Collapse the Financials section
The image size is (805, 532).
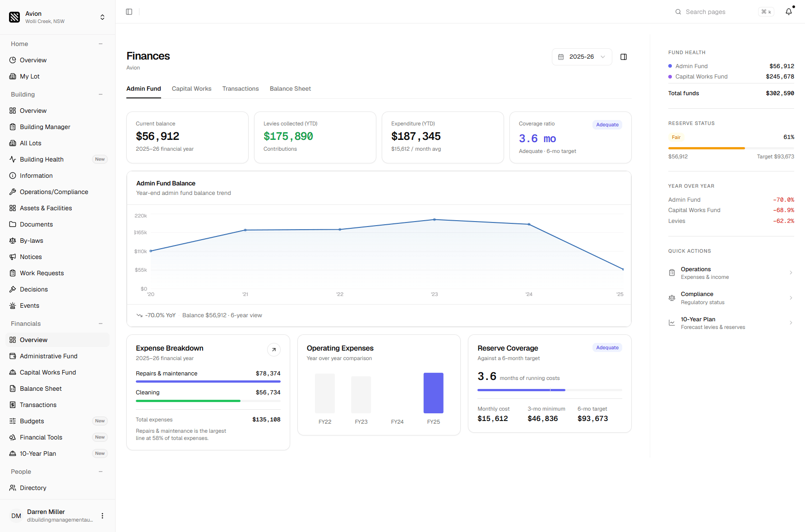pyautogui.click(x=101, y=324)
